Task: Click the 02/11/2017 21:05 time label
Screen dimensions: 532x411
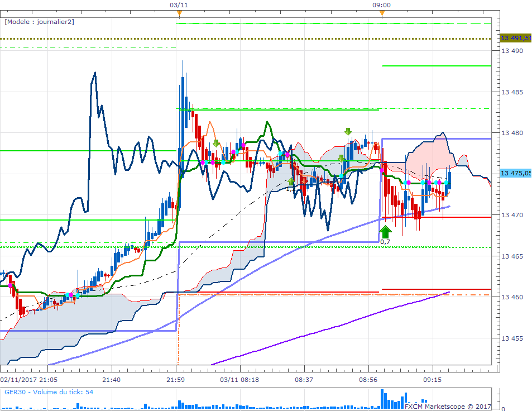Action: (x=29, y=379)
